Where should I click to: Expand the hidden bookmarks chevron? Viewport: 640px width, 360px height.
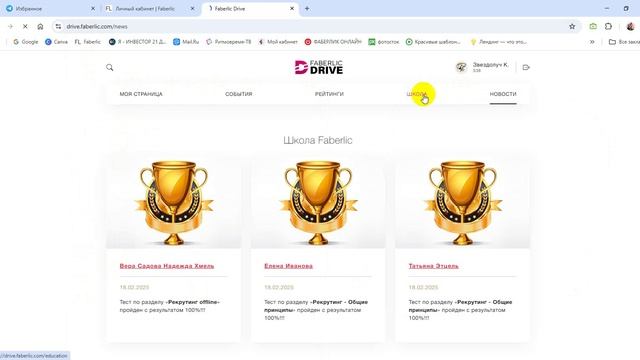pyautogui.click(x=592, y=42)
